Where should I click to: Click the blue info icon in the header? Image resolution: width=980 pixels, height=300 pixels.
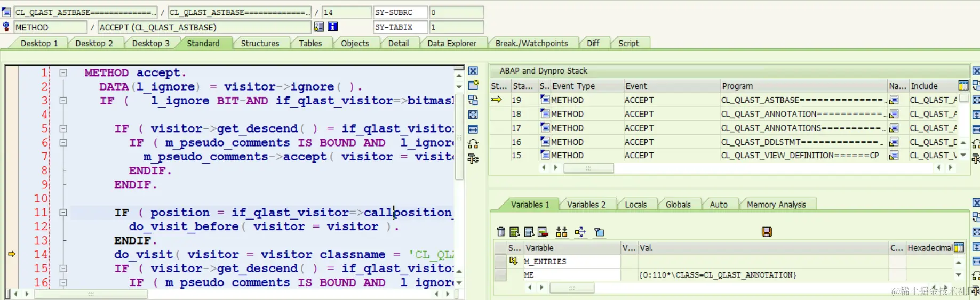pyautogui.click(x=333, y=27)
